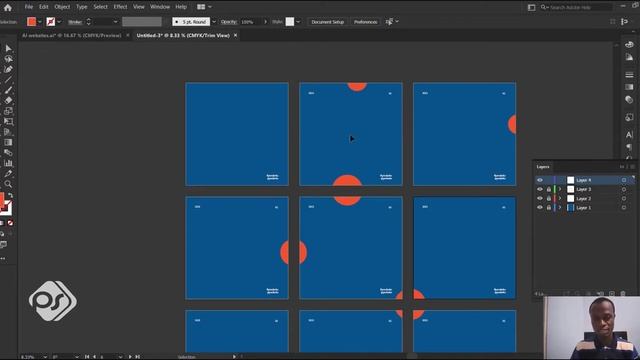
Task: Open the Effect menu
Action: click(x=120, y=7)
